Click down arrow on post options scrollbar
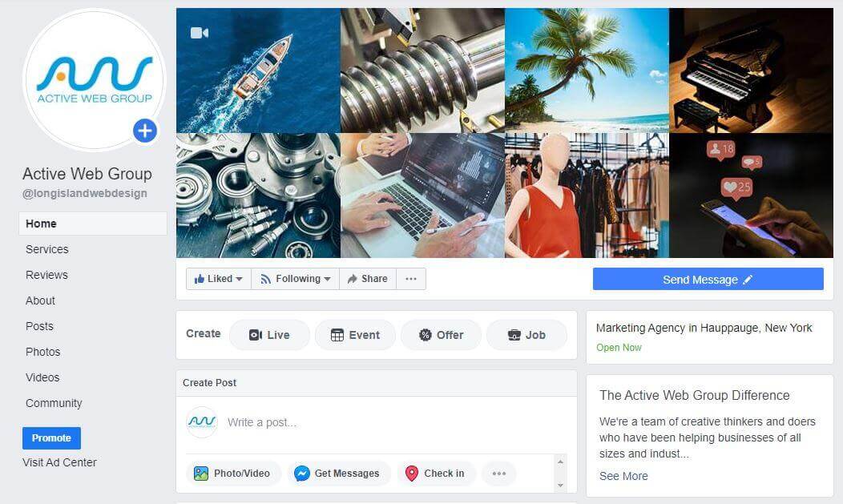This screenshot has height=504, width=843. click(x=560, y=486)
